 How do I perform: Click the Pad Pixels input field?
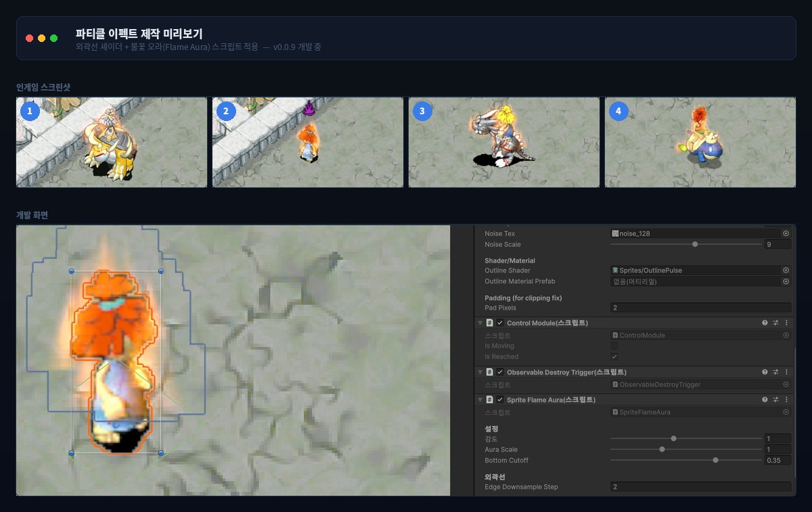click(700, 308)
